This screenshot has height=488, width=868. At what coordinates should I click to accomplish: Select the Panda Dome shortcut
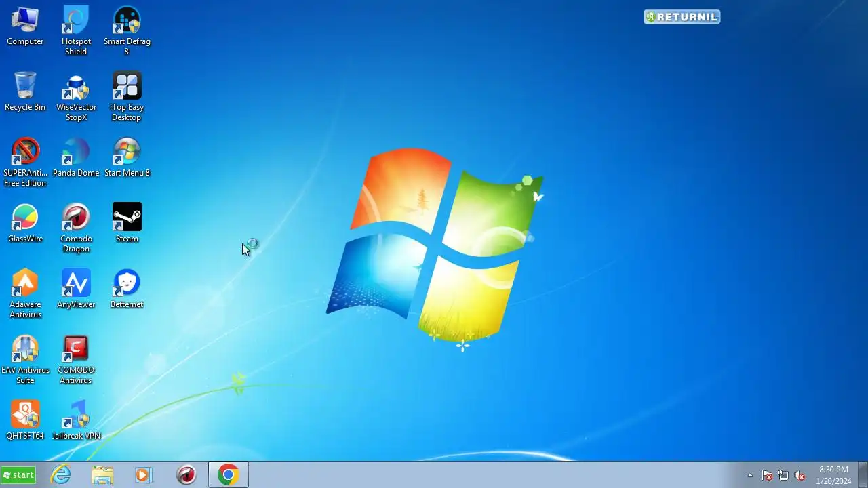(x=76, y=158)
